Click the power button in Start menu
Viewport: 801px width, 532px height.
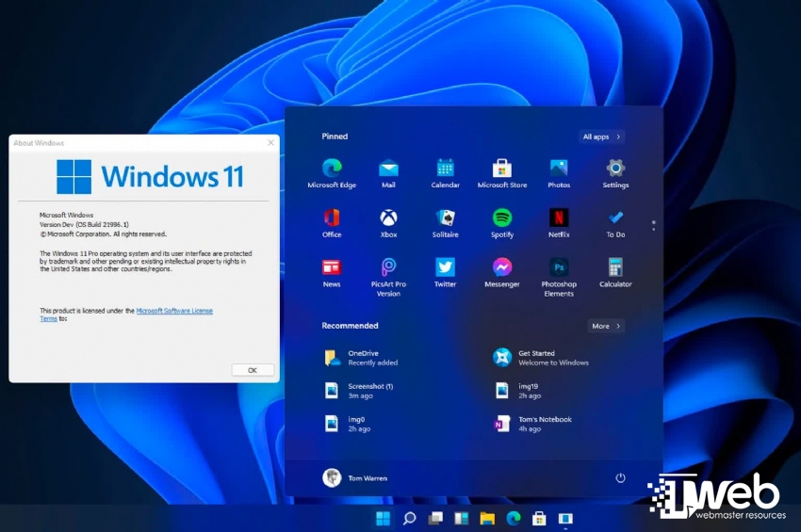pyautogui.click(x=620, y=478)
